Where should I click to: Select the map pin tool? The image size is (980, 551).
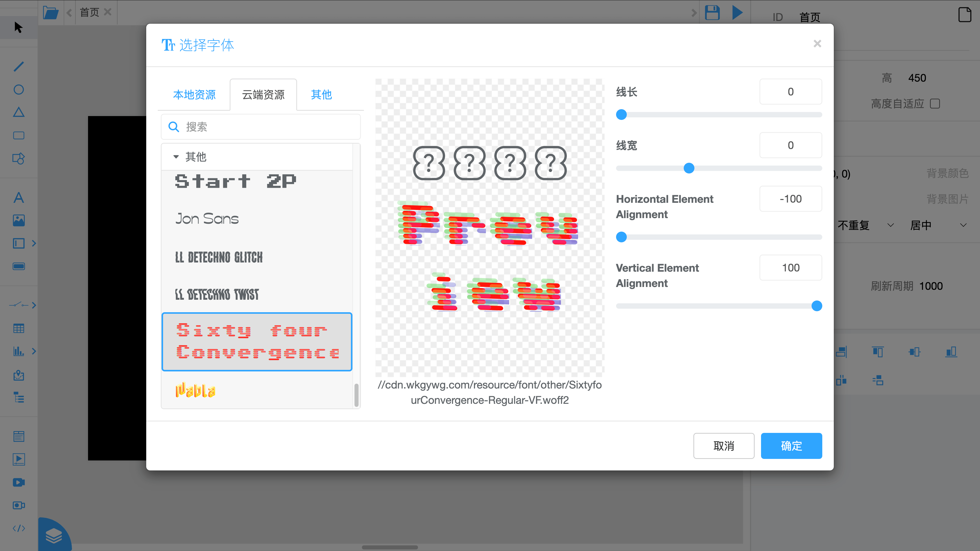[x=19, y=375]
